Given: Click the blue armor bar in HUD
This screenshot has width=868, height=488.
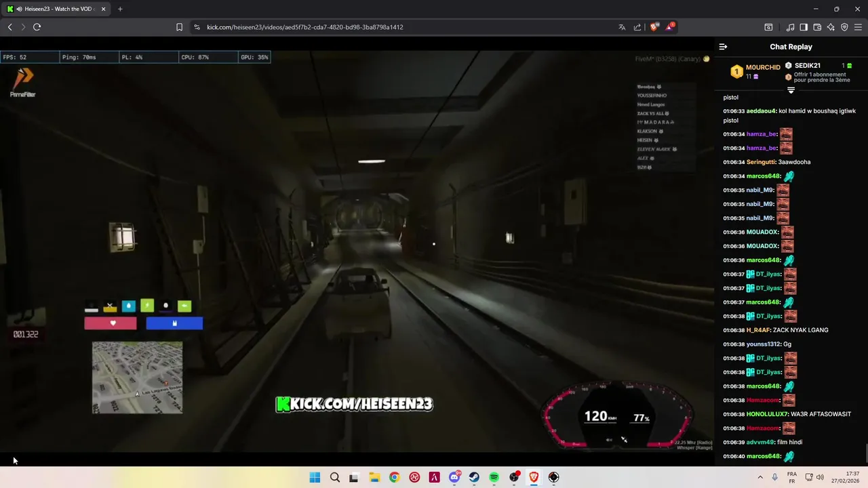Looking at the screenshot, I should coord(174,323).
